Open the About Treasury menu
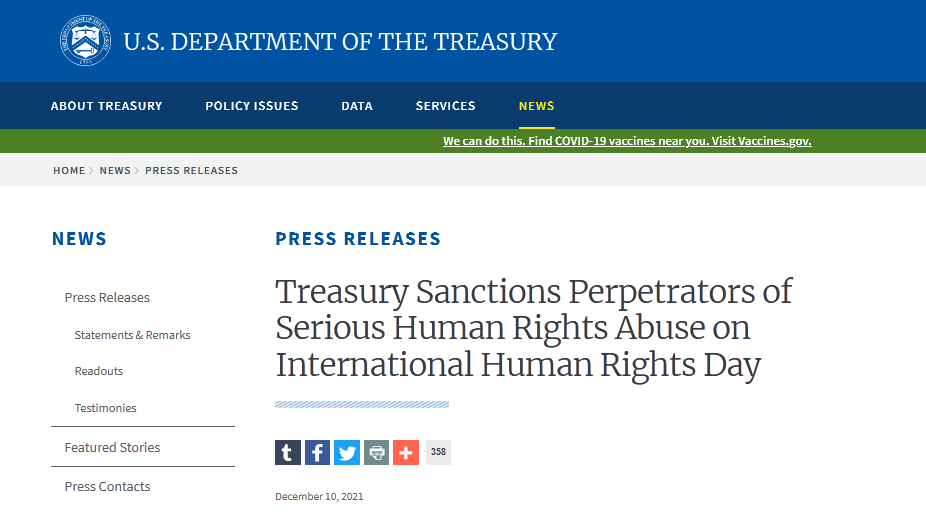Screen dimensions: 926x518 point(106,106)
